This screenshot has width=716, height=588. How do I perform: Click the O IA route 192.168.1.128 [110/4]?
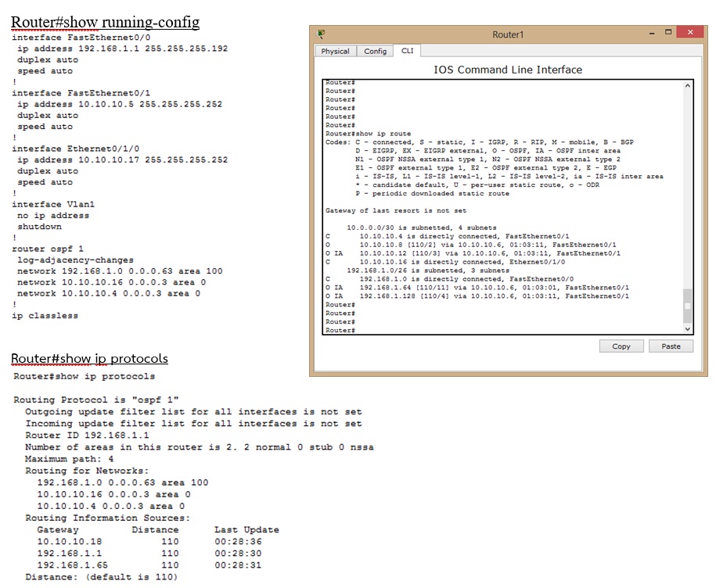click(x=477, y=296)
